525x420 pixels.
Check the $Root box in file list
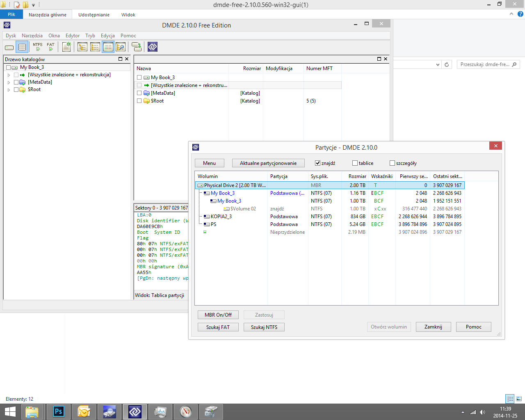click(x=139, y=101)
